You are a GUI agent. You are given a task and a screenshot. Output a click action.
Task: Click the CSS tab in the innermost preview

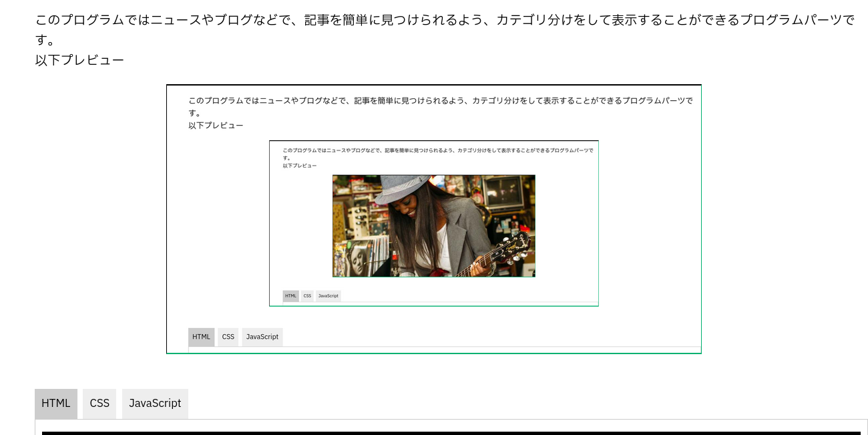pyautogui.click(x=307, y=295)
